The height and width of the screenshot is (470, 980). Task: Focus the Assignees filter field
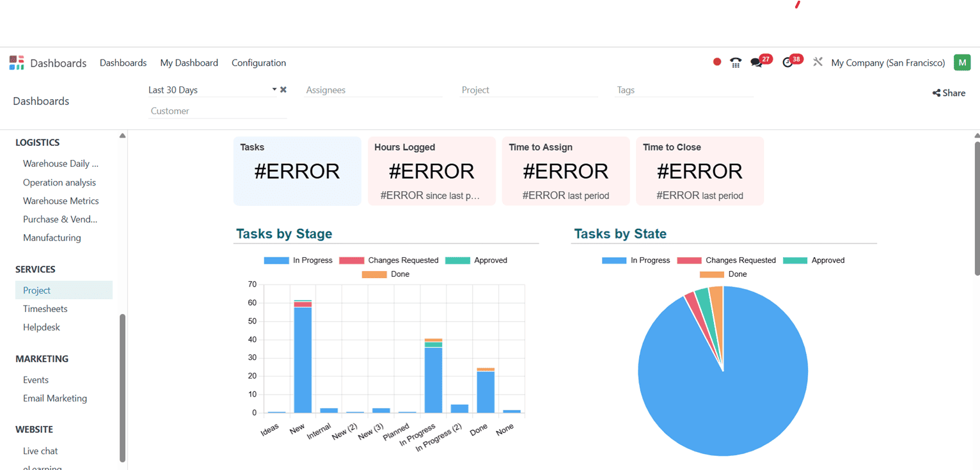tap(374, 90)
